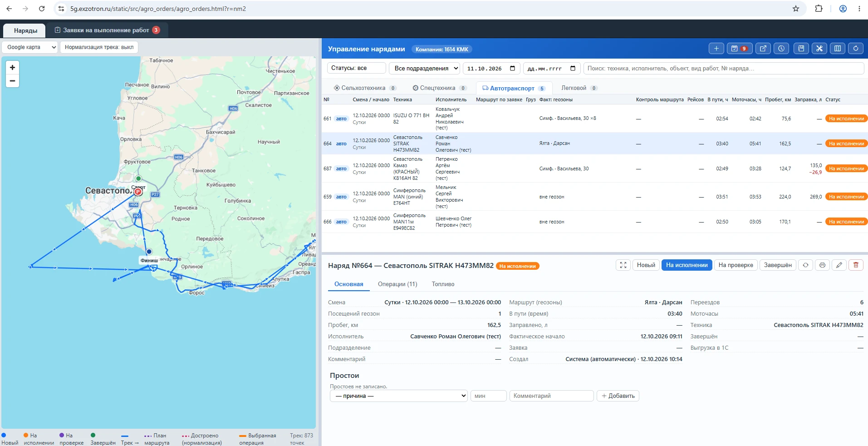The image size is (868, 446).
Task: Set order status to На проверке
Action: pos(736,265)
